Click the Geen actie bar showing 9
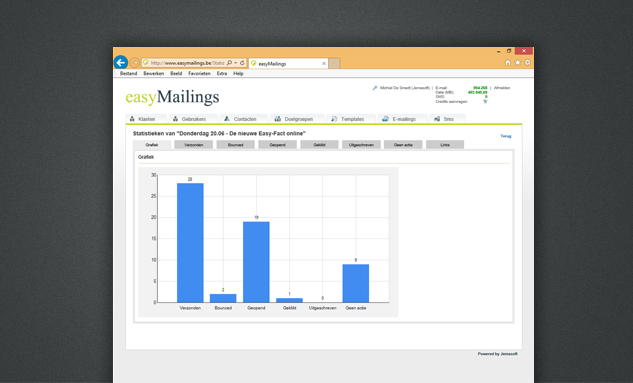 coord(356,283)
